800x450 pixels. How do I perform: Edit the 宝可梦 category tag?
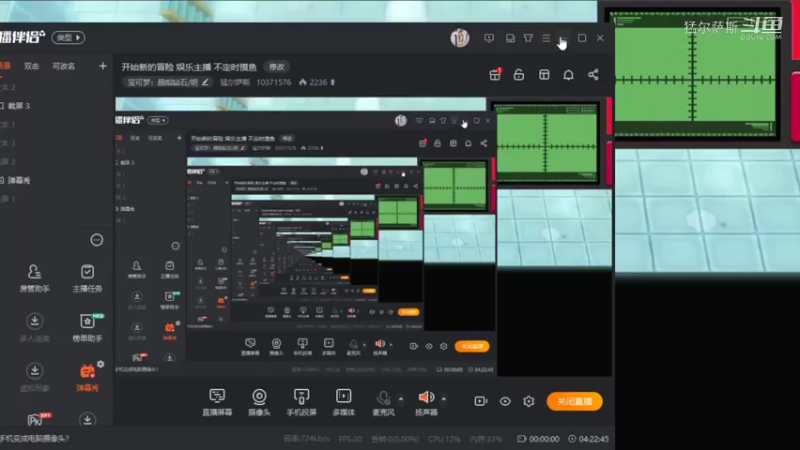click(168, 82)
